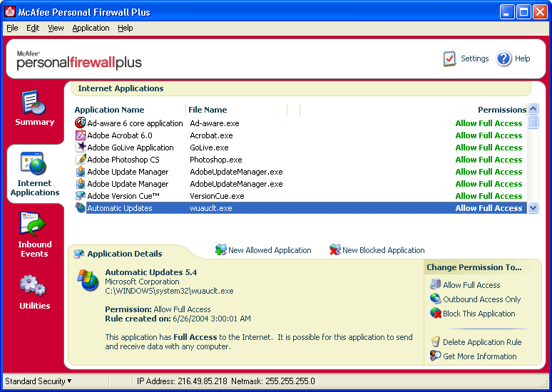Click the Settings text link
The width and height of the screenshot is (552, 392).
[x=474, y=58]
